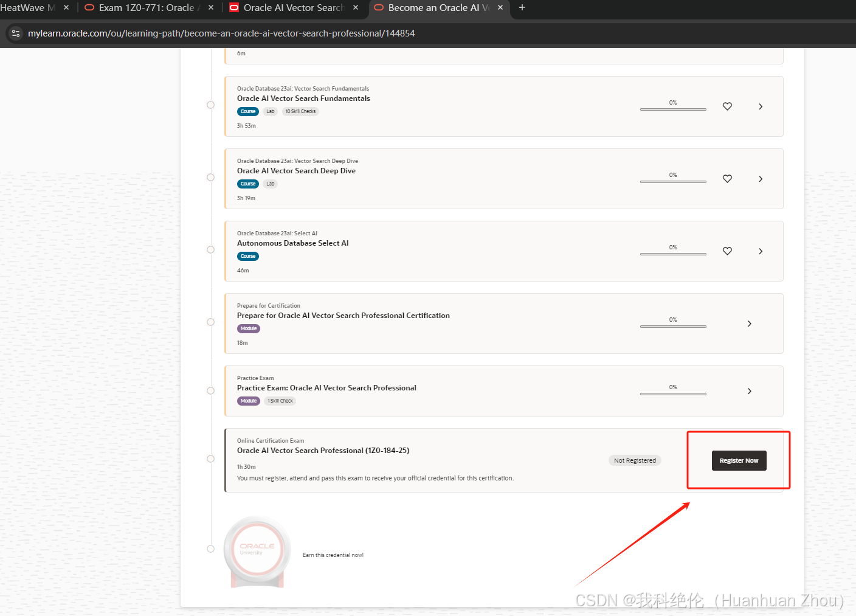Favorite Oracle AI Vector Search Deep Dive course

pyautogui.click(x=727, y=179)
